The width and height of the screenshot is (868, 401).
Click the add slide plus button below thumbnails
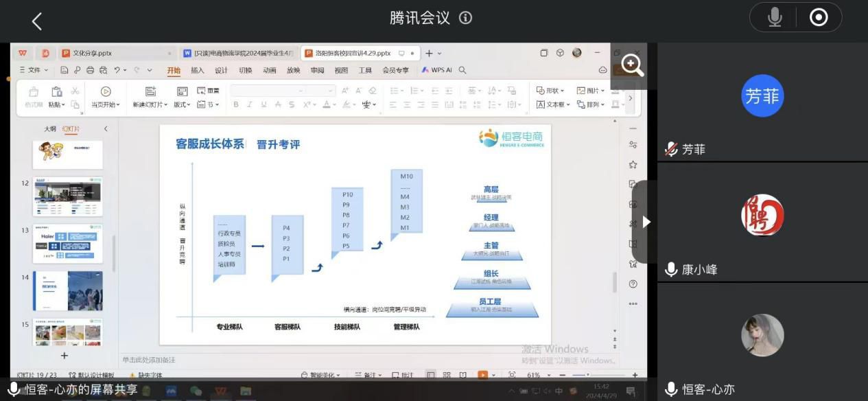64,355
